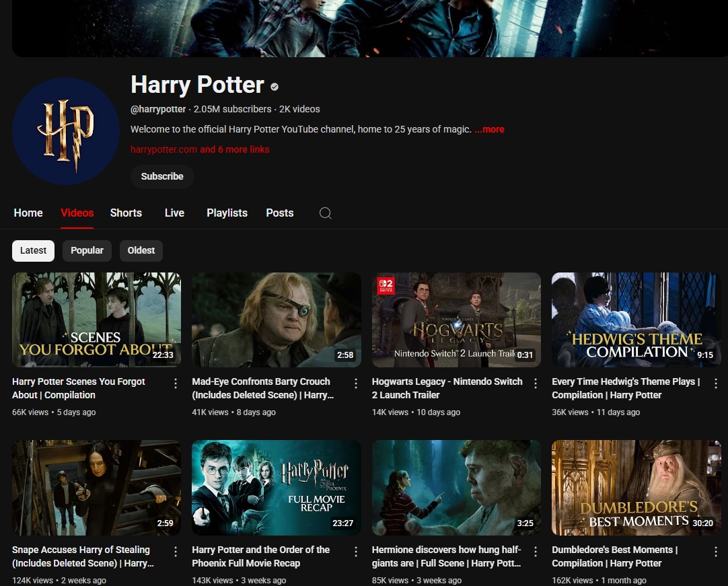The width and height of the screenshot is (728, 586).
Task: Select the Latest sort chip
Action: 34,250
